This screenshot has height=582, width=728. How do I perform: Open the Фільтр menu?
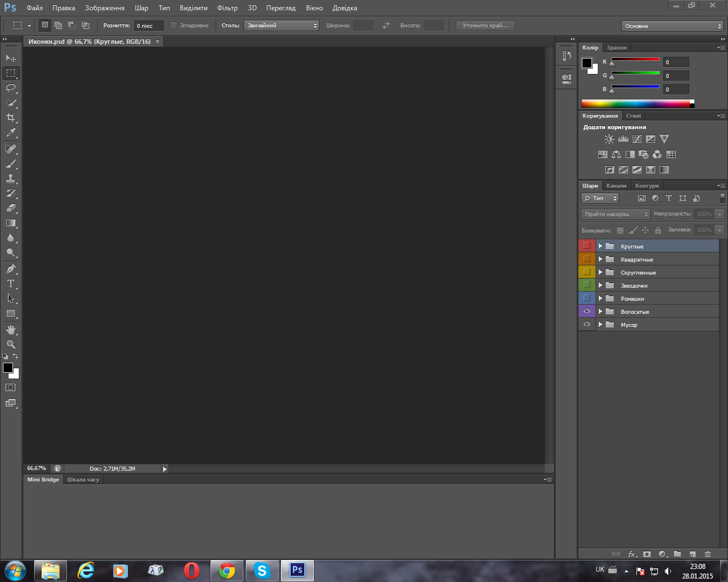click(x=227, y=8)
